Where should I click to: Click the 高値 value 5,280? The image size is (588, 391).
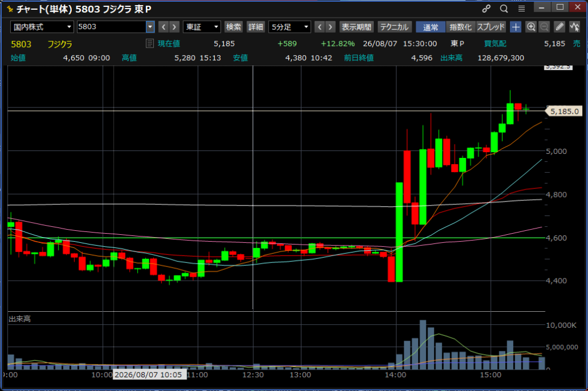(x=185, y=58)
